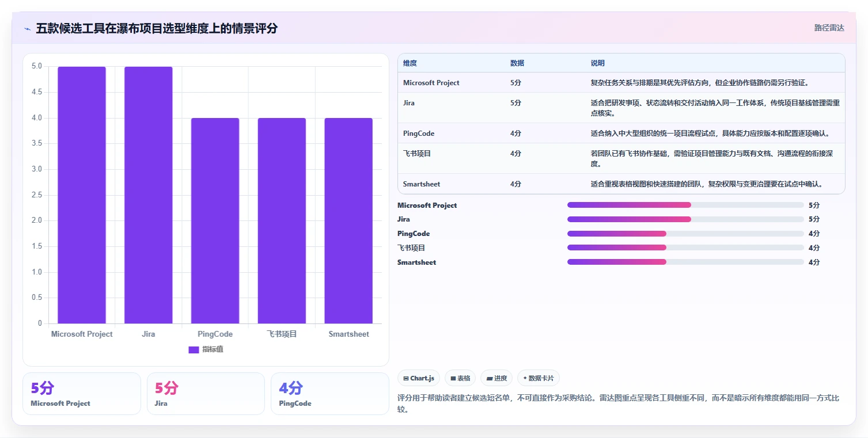The width and height of the screenshot is (868, 438).
Task: Click the Smartsheet x-axis label under chart
Action: coord(348,334)
